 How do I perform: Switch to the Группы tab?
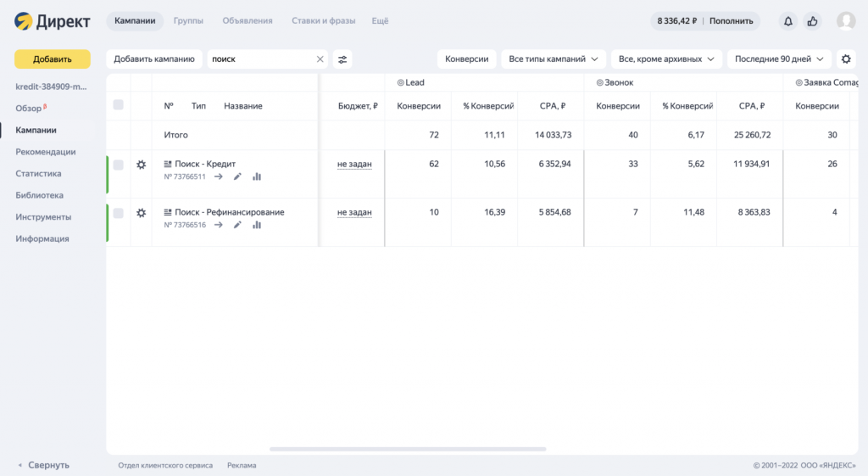point(187,21)
